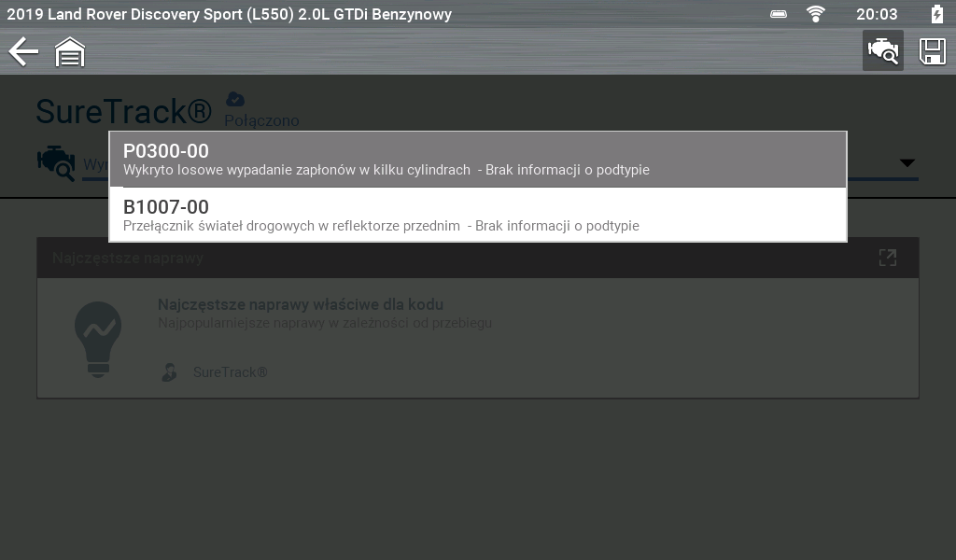Tap the battery charging indicator
The height and width of the screenshot is (560, 956).
937,13
